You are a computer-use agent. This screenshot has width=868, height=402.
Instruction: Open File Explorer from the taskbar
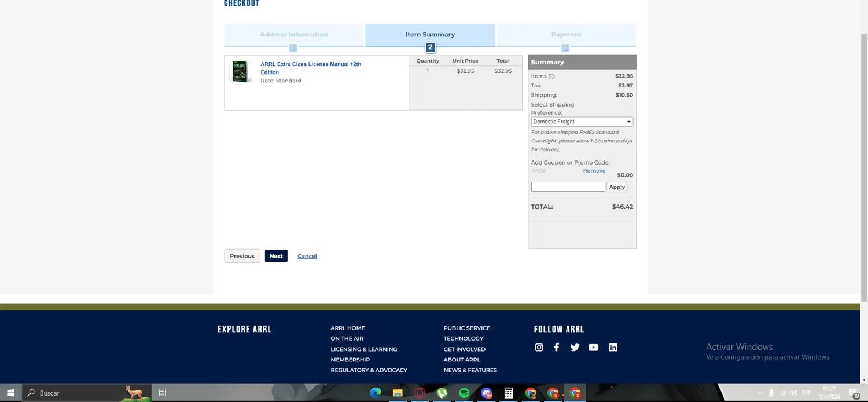(x=398, y=393)
